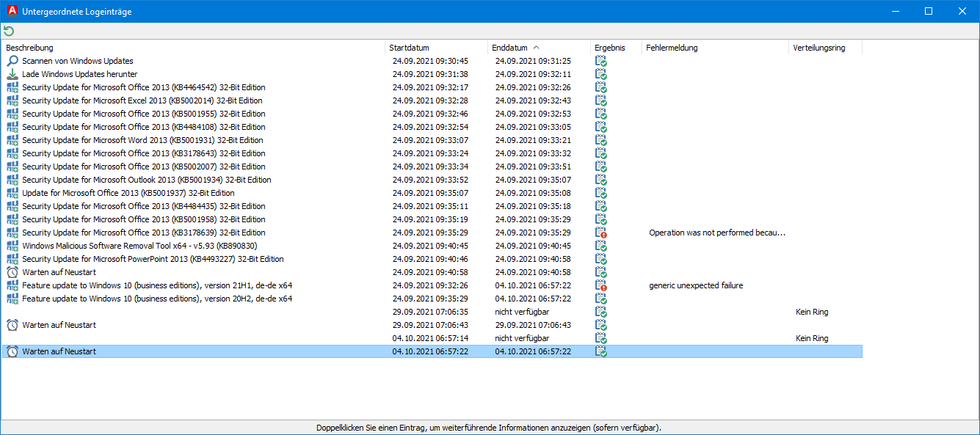Click the update icon for PowerPoint 2013 KB4493227

(x=12, y=259)
